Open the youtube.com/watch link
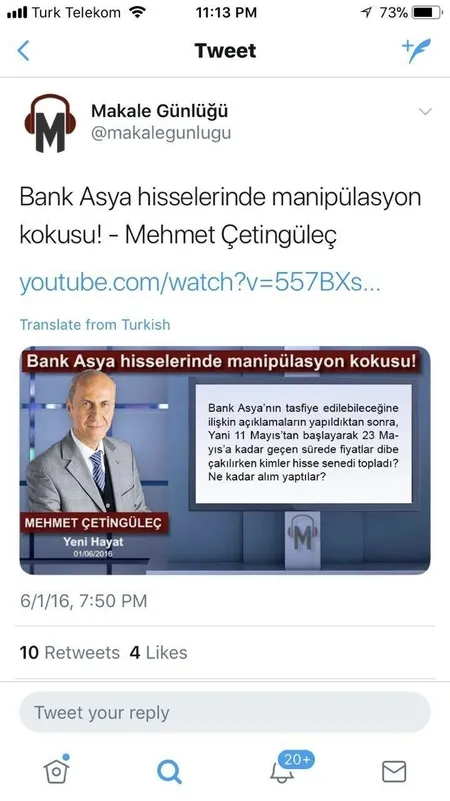Image resolution: width=450 pixels, height=801 pixels. [200, 282]
